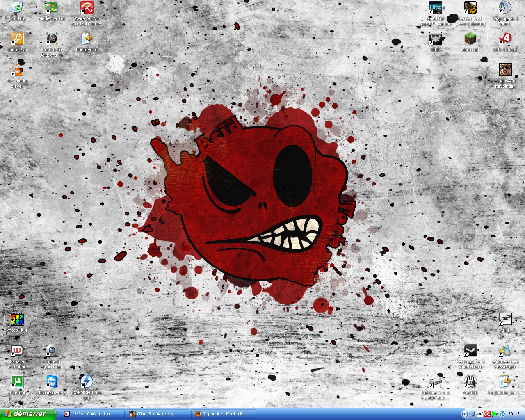Open the démarrer Start menu
525x420 pixels.
27,414
